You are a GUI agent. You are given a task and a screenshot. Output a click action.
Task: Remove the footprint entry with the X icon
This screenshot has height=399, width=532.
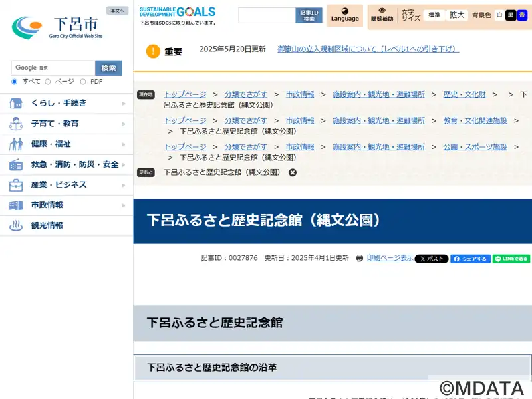point(293,172)
